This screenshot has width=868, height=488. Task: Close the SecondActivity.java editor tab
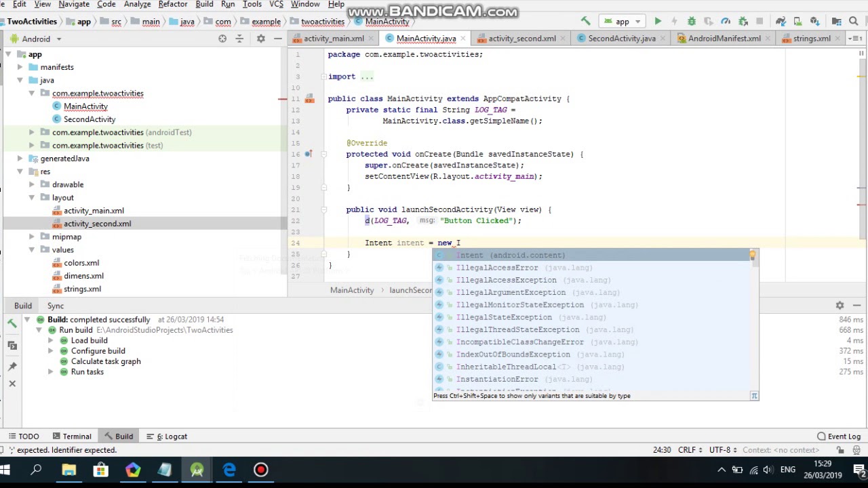point(662,39)
